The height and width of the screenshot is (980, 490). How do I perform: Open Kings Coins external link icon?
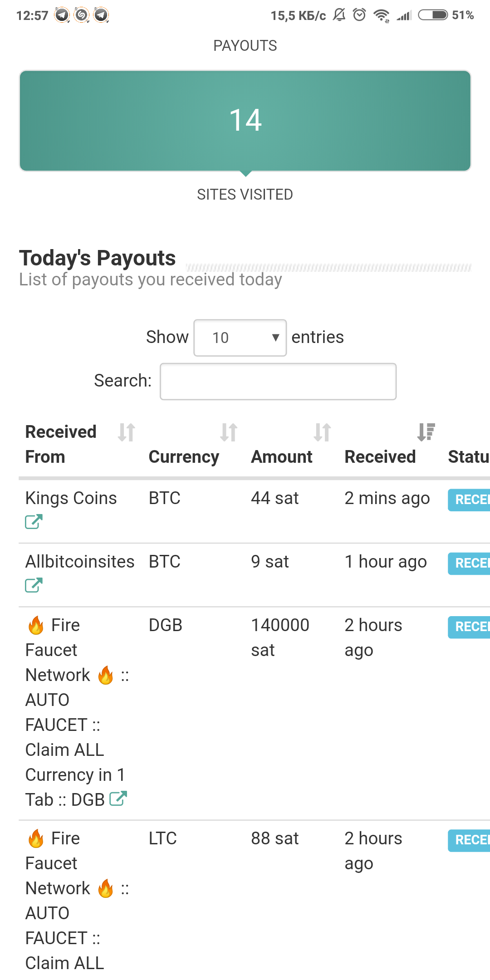click(x=34, y=522)
